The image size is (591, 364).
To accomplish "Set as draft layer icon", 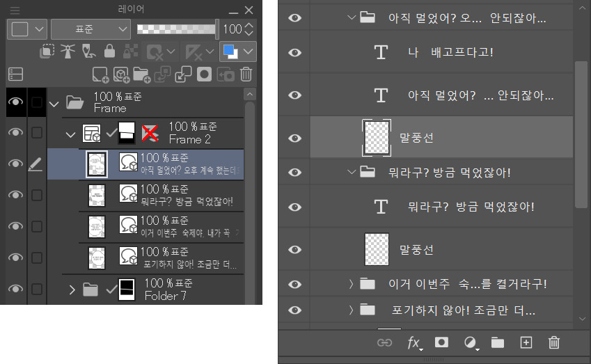I will 88,52.
